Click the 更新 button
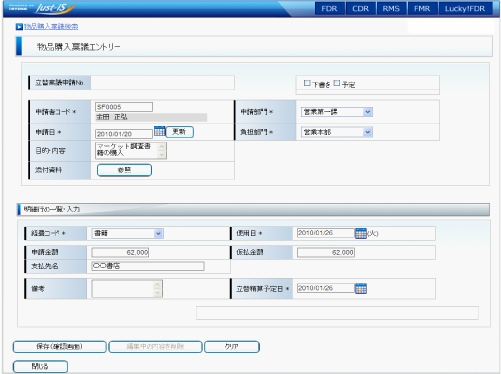Image resolution: width=501 pixels, height=374 pixels. [179, 132]
